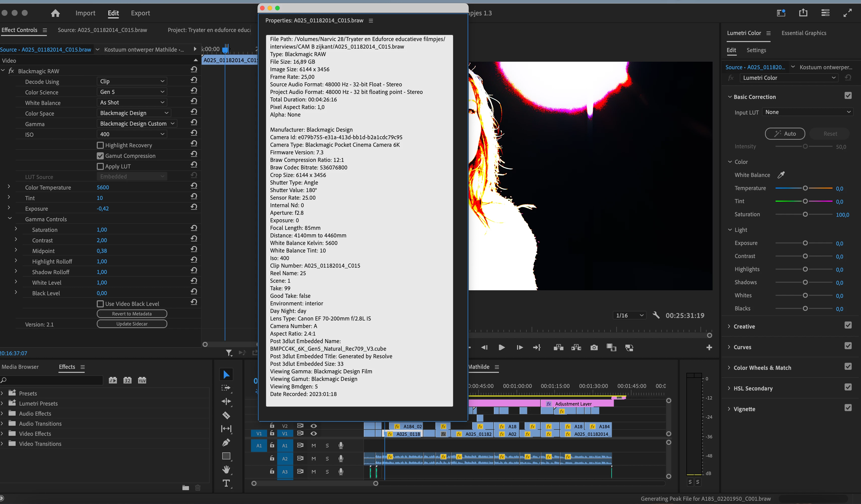Switch to the Export workspace tab
The height and width of the screenshot is (504, 861).
[x=140, y=13]
